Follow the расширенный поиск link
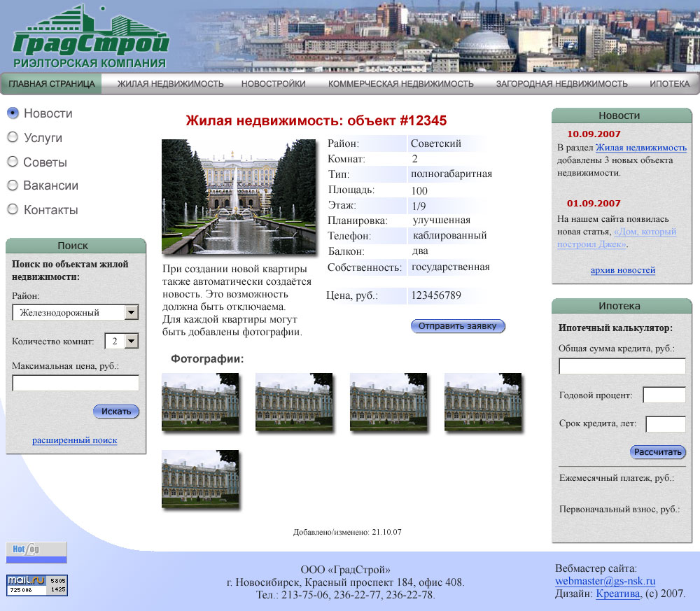The image size is (700, 611). [x=74, y=440]
